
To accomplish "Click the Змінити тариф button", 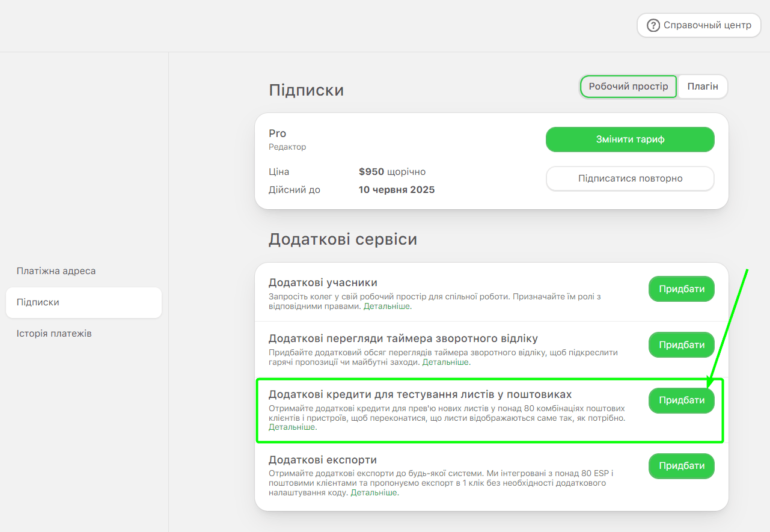I will [x=630, y=139].
